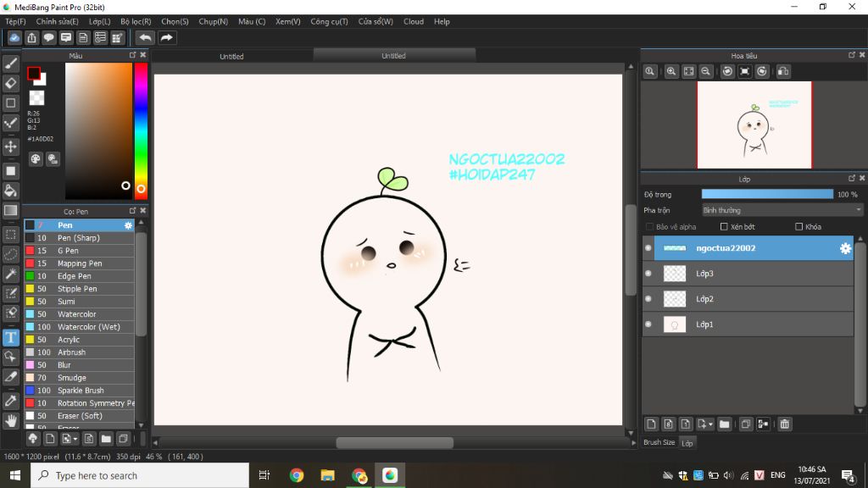Close the Màu color panel

[x=142, y=55]
